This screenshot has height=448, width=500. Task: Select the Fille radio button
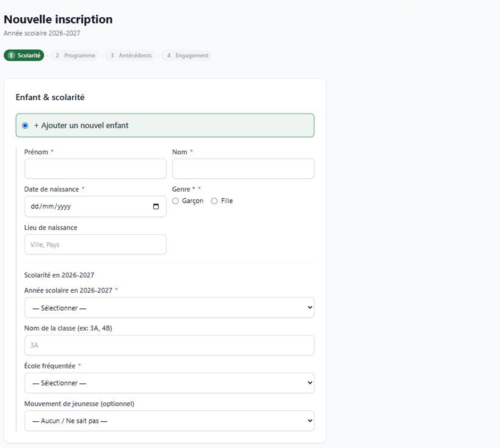click(214, 201)
